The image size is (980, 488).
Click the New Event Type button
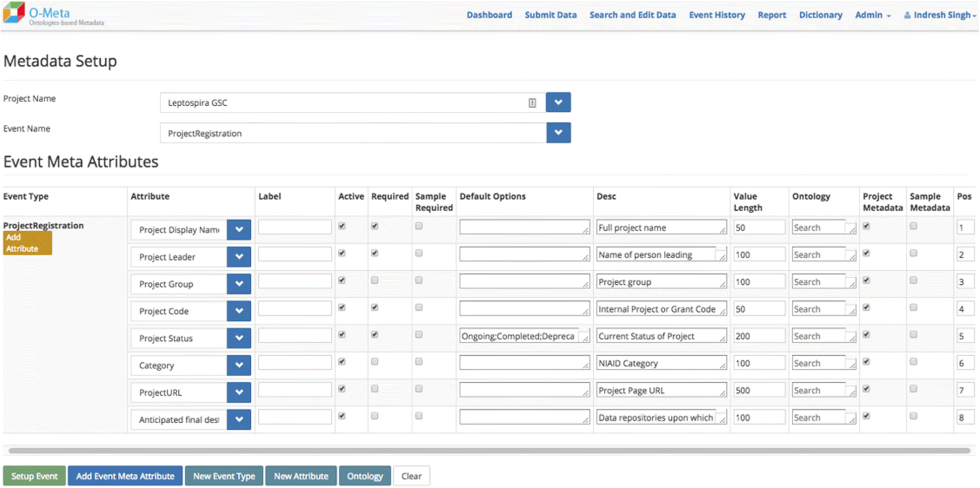pyautogui.click(x=224, y=476)
